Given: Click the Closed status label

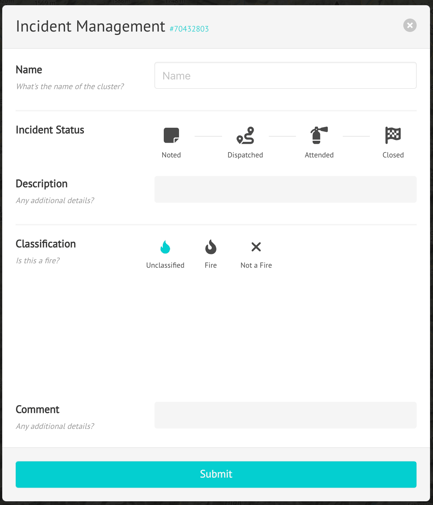Looking at the screenshot, I should (x=393, y=155).
